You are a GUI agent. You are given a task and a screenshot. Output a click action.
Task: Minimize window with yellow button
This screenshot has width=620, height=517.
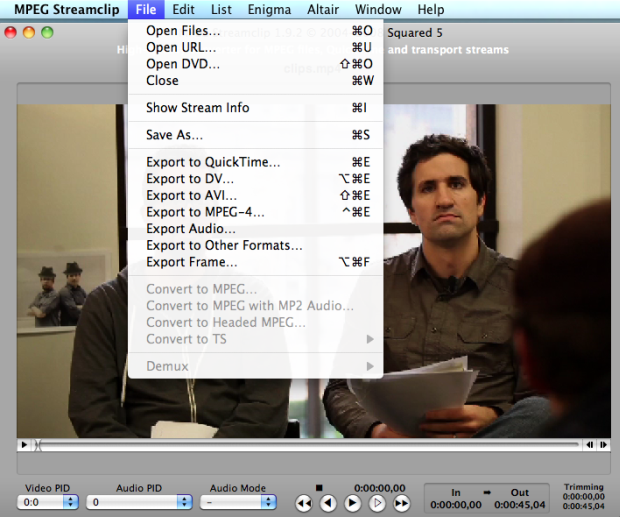29,32
